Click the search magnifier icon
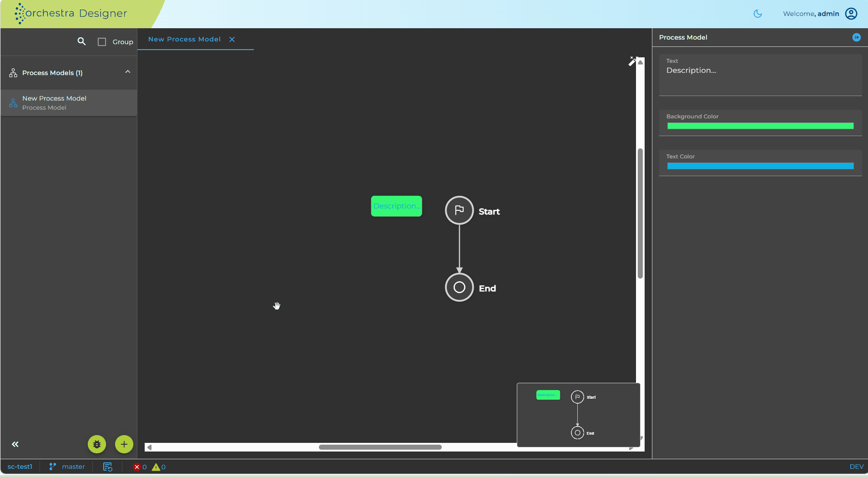The width and height of the screenshot is (868, 477). point(81,41)
